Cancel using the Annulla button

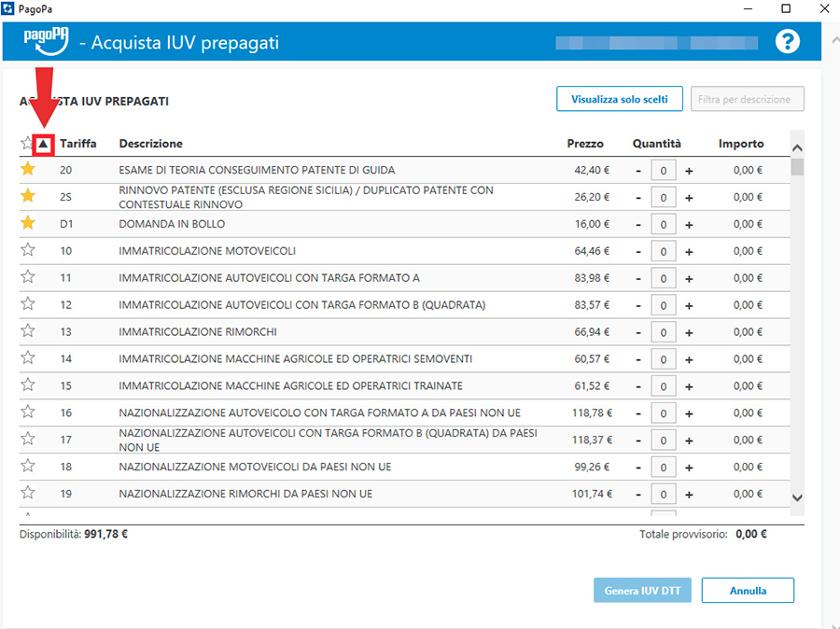(748, 591)
